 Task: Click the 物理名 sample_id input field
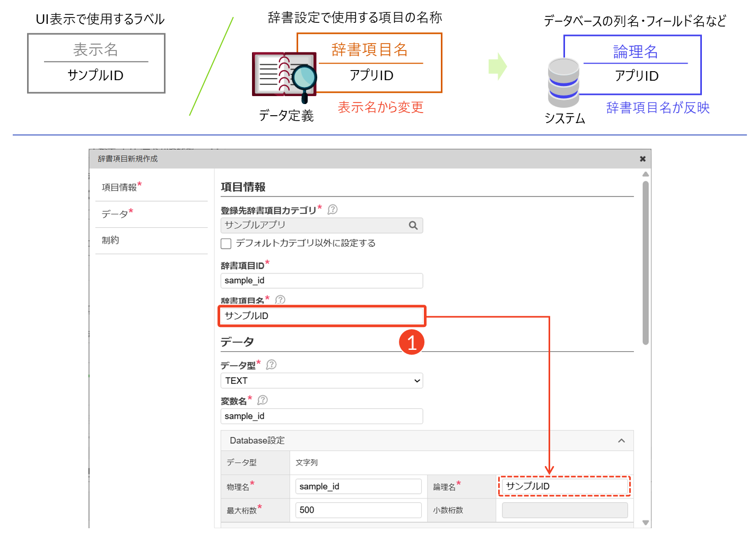tap(358, 487)
